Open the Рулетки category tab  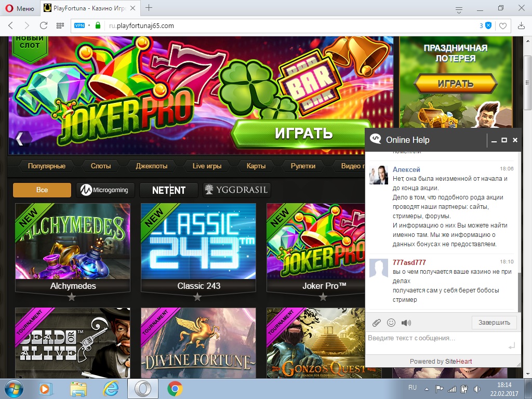pos(303,166)
